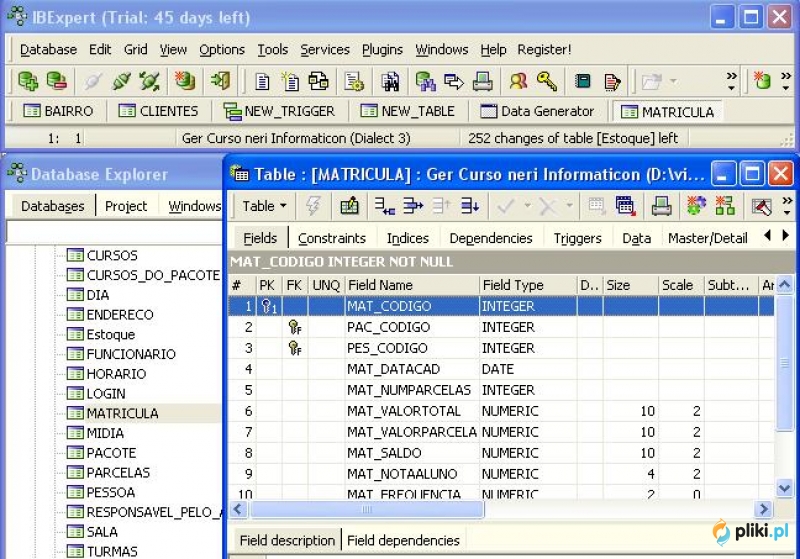Expand the far-right main toolbar overflow chevron

(x=786, y=81)
